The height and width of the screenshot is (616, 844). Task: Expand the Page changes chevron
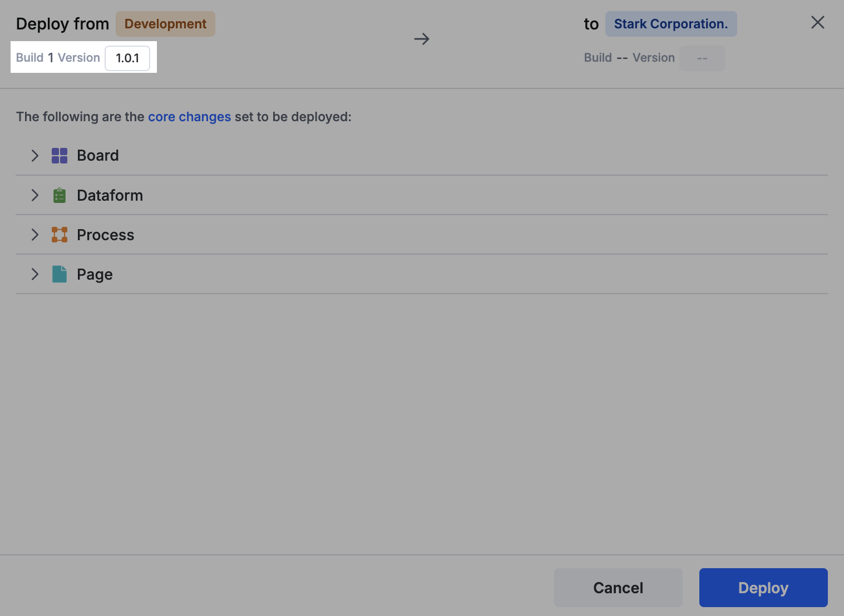point(35,274)
